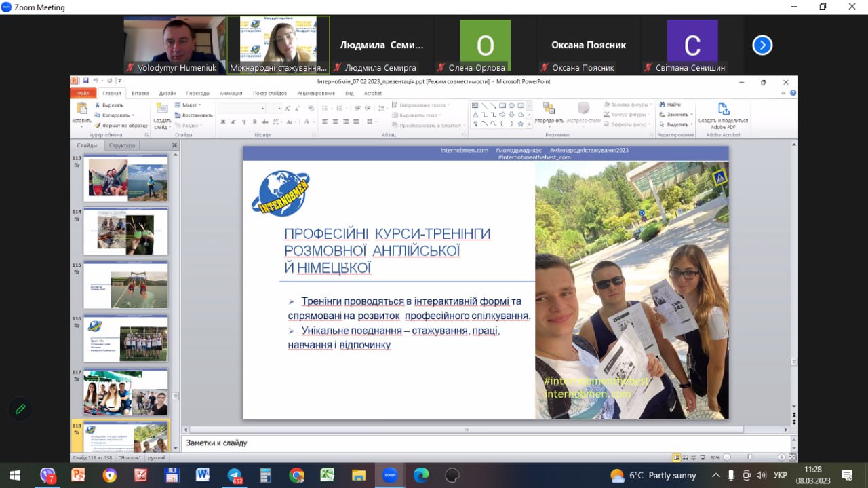Toggle italic text formatting (К)
This screenshot has width=868, height=488.
pyautogui.click(x=233, y=122)
